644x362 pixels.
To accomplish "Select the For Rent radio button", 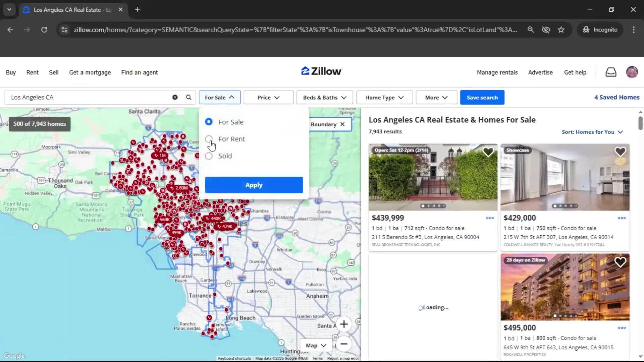I will [209, 139].
